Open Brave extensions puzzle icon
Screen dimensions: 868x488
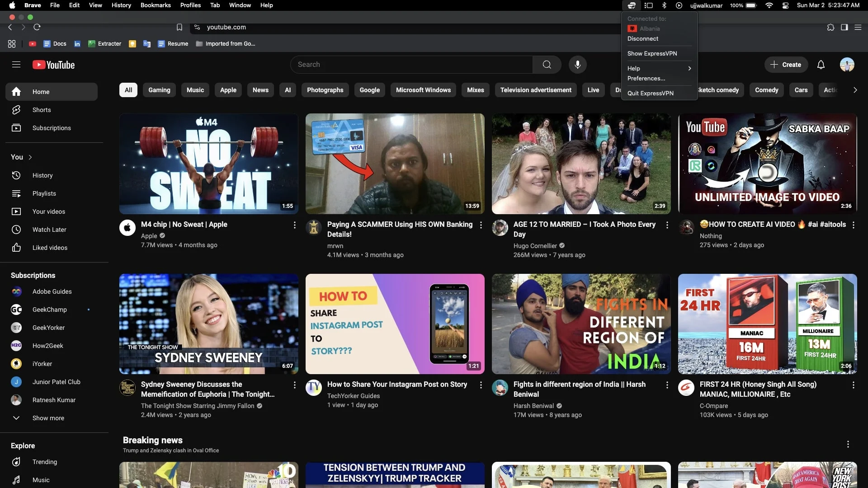830,27
